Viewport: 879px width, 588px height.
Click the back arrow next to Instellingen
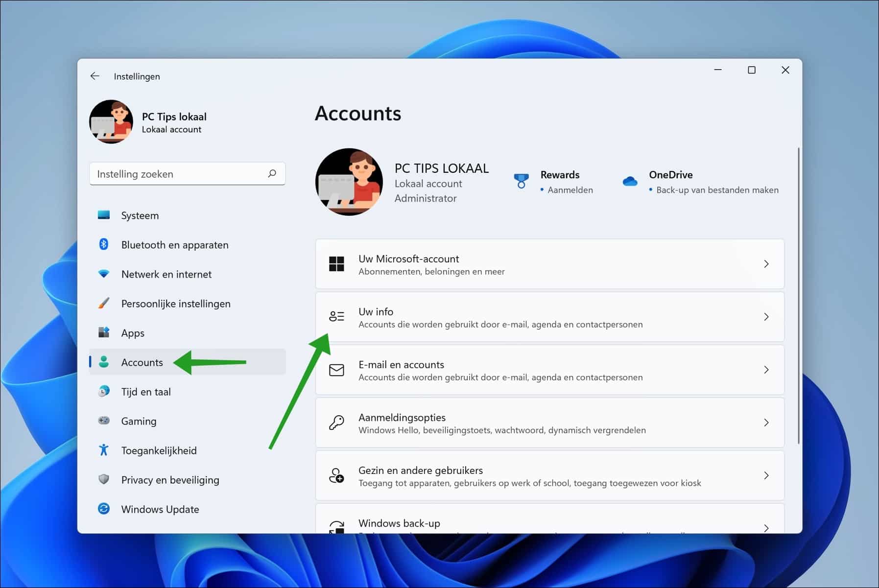point(95,76)
